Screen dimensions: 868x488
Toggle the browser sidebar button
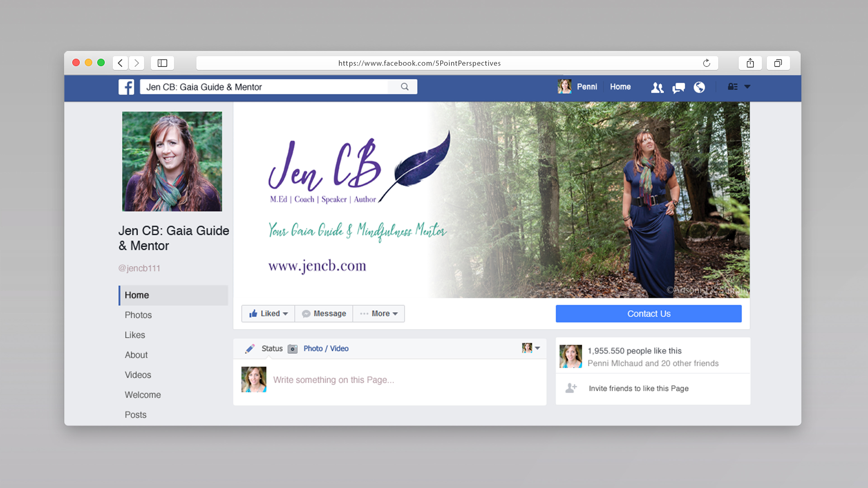click(163, 63)
